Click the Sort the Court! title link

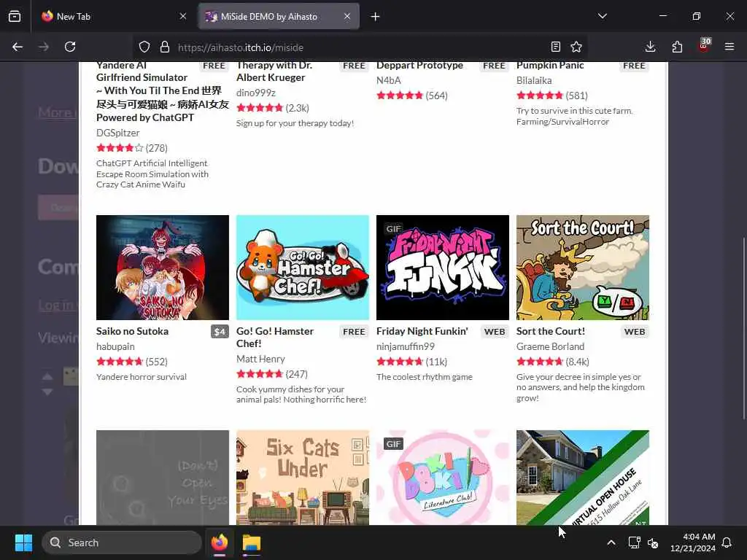point(551,332)
